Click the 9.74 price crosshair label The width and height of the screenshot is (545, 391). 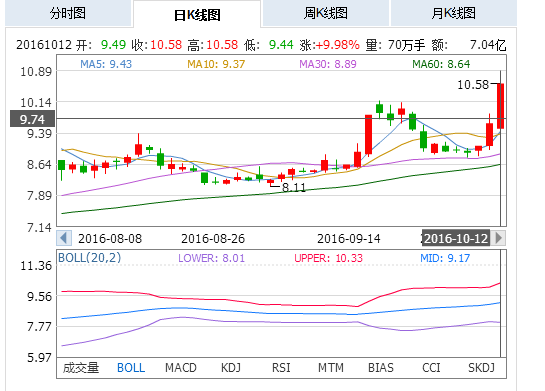click(x=32, y=119)
